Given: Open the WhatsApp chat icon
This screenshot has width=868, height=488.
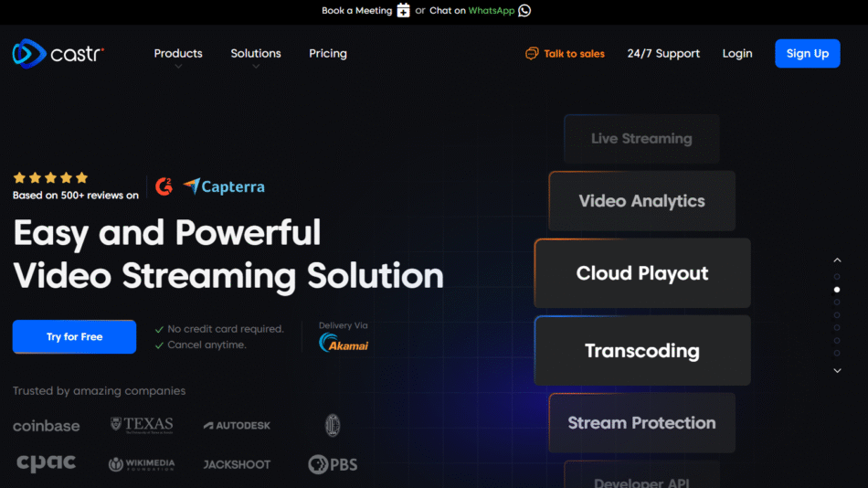Looking at the screenshot, I should tap(524, 11).
